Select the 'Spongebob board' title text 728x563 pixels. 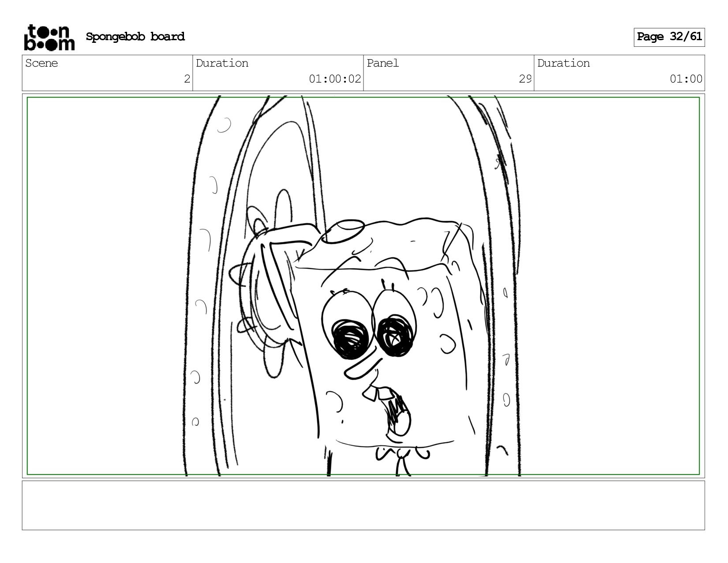pos(135,37)
